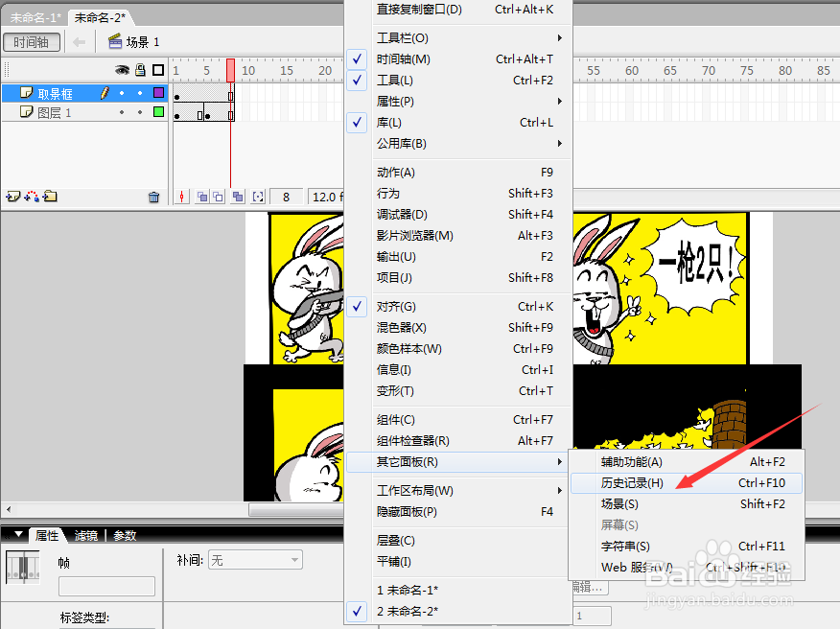This screenshot has width=840, height=629.
Task: Click the 图层 1 layer page icon
Action: point(26,112)
